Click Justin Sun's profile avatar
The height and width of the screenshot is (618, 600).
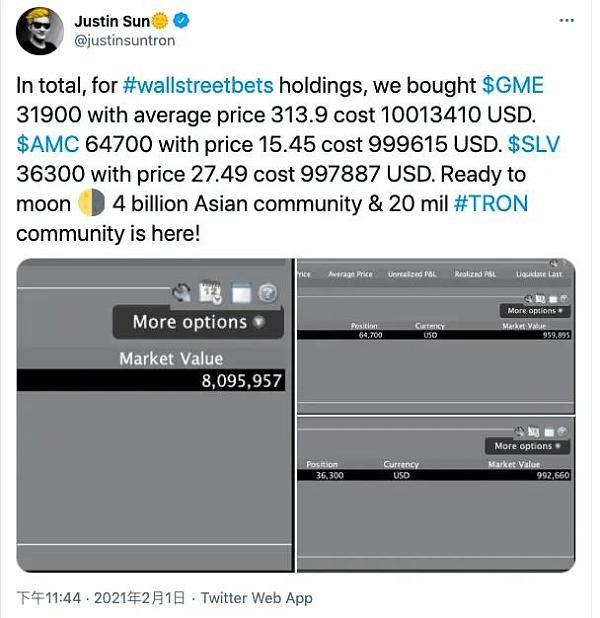[x=40, y=31]
